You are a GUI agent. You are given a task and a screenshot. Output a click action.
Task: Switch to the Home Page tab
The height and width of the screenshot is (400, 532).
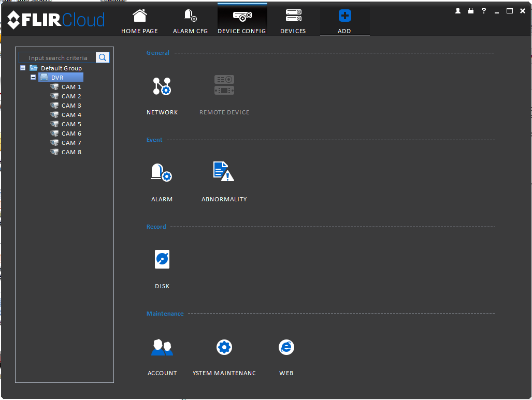[x=139, y=21]
